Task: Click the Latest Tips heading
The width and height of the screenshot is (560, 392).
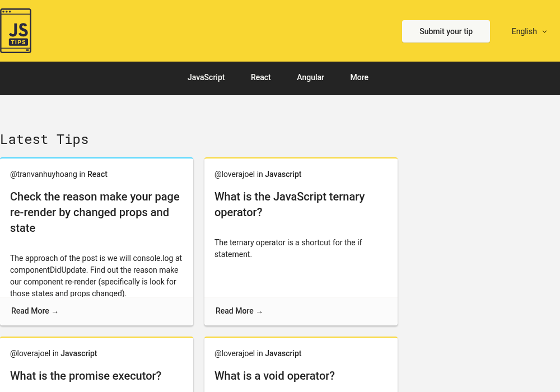Action: (44, 139)
